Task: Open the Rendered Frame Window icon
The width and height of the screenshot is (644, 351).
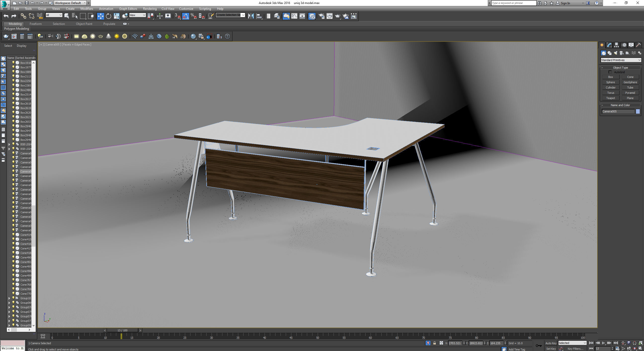Action: pyautogui.click(x=330, y=16)
